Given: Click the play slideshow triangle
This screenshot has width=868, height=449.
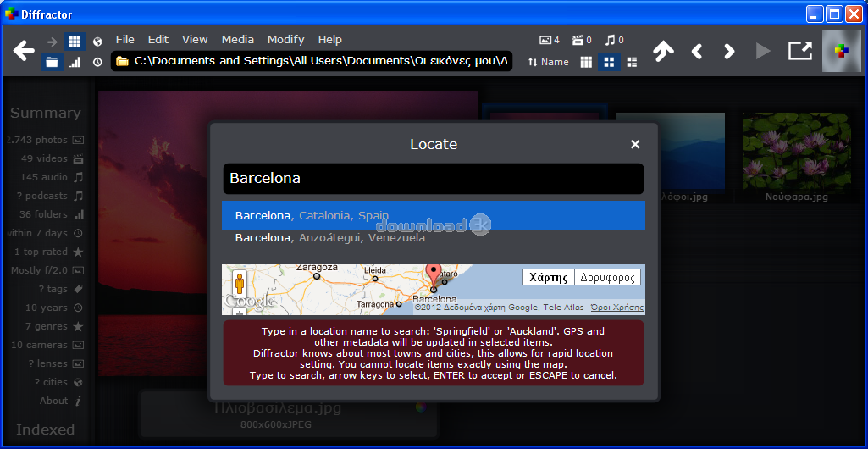Looking at the screenshot, I should 763,52.
